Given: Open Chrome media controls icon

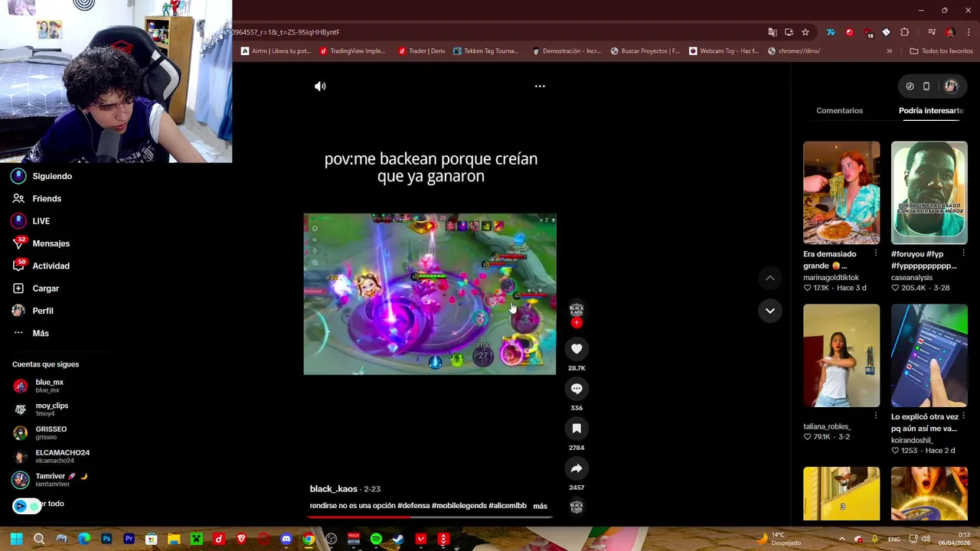Looking at the screenshot, I should pyautogui.click(x=932, y=32).
